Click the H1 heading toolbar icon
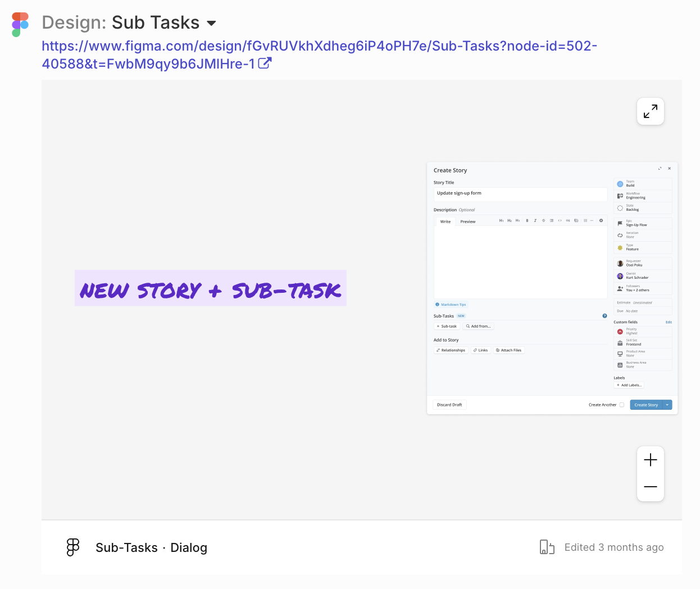This screenshot has height=589, width=700. click(502, 220)
